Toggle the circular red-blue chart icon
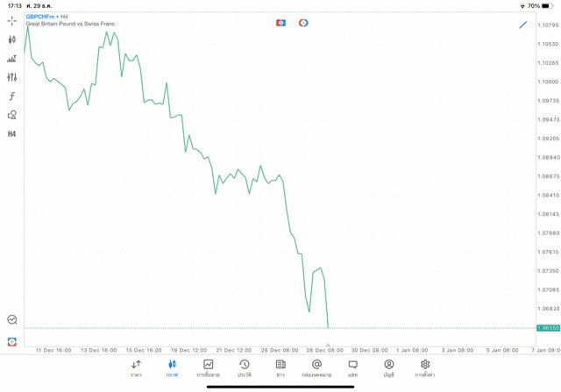Screen dimensions: 561x392 pos(303,23)
